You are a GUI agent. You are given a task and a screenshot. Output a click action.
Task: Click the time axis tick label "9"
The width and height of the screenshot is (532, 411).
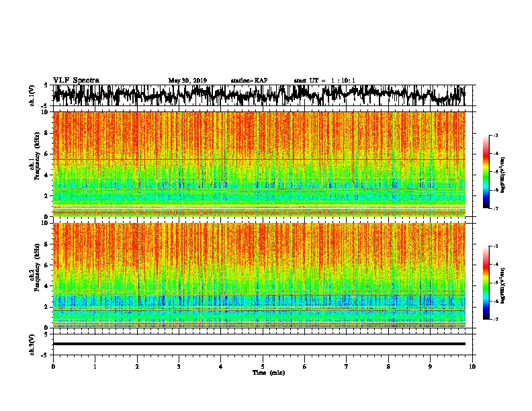(430, 366)
